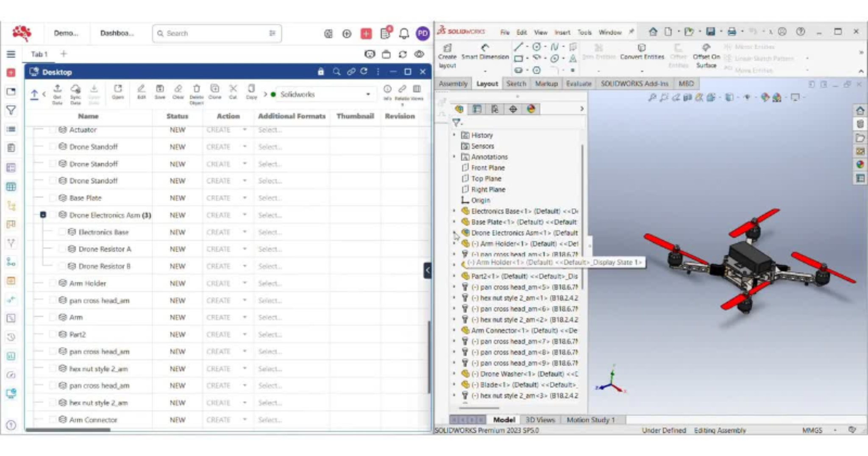Check the Base Plate row checkbox
868x456 pixels.
[53, 198]
